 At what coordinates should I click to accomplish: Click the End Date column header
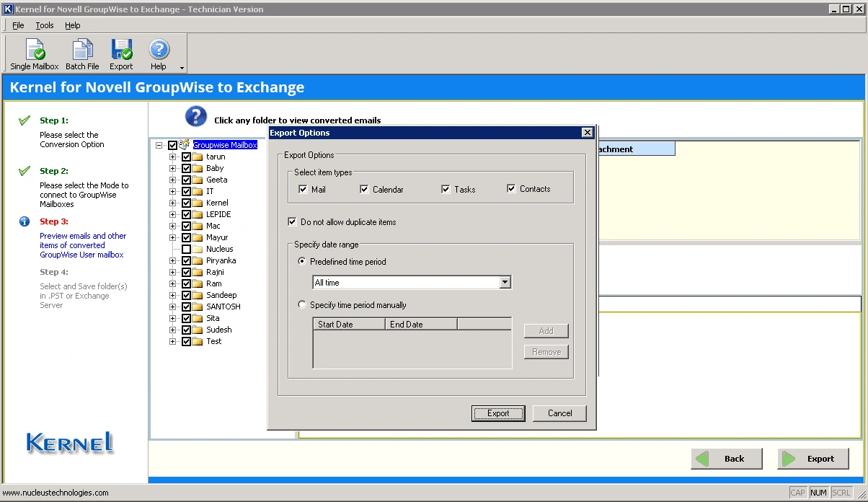click(421, 325)
